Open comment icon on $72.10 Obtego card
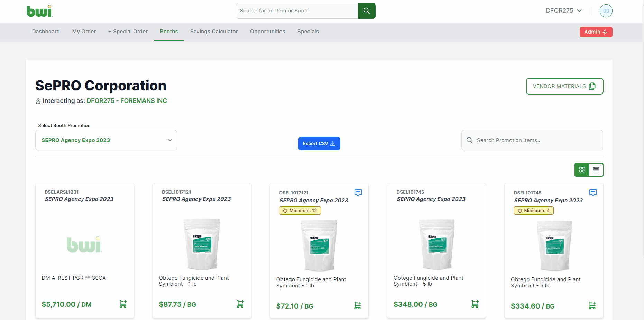This screenshot has height=320, width=644. [x=358, y=193]
